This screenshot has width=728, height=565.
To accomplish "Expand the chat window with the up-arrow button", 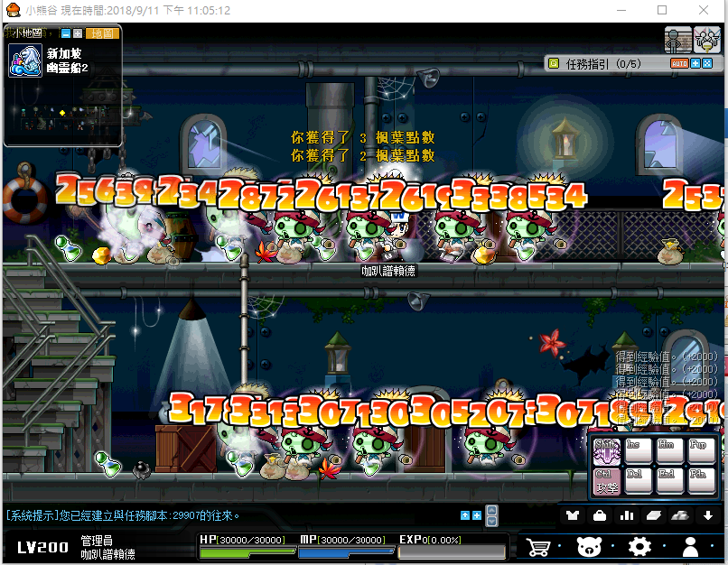I will (465, 515).
